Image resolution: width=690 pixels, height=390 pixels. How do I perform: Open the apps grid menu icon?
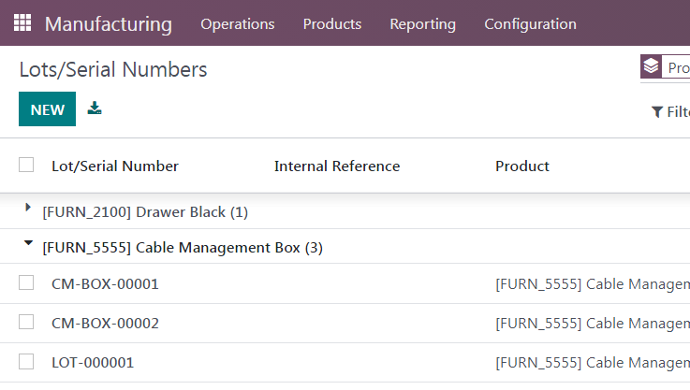coord(22,23)
